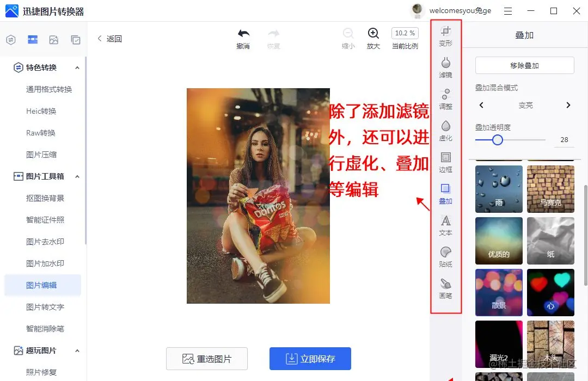Click the 放大 zoom in icon
Image resolution: width=588 pixels, height=381 pixels.
pyautogui.click(x=373, y=33)
